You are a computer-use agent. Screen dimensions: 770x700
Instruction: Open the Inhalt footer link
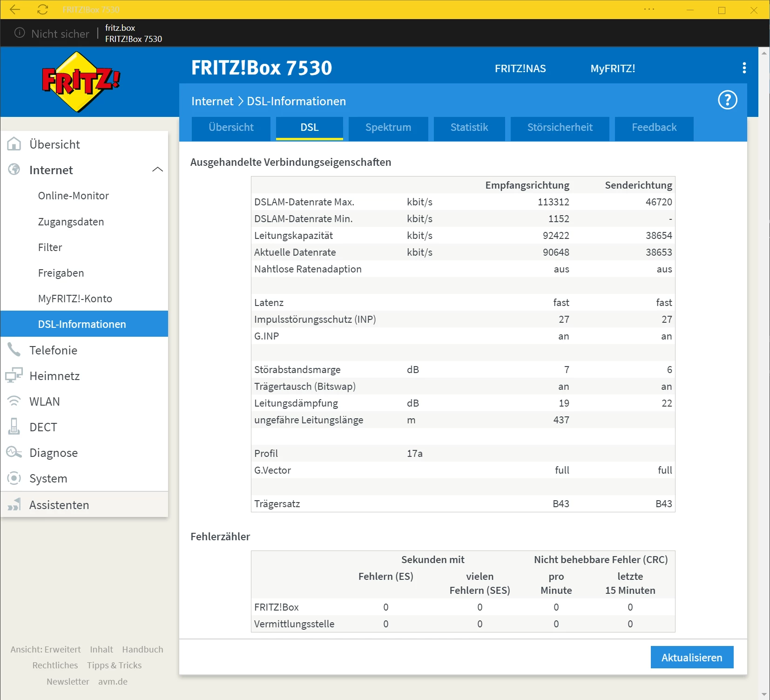point(101,649)
